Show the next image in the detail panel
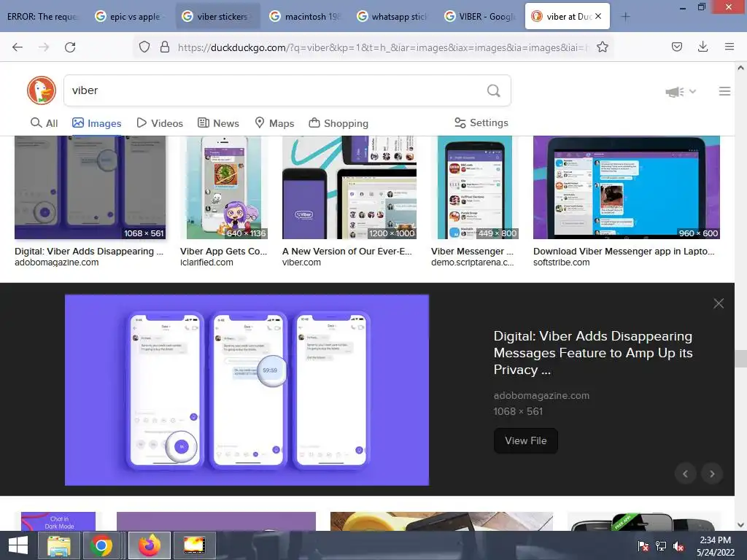 [712, 474]
